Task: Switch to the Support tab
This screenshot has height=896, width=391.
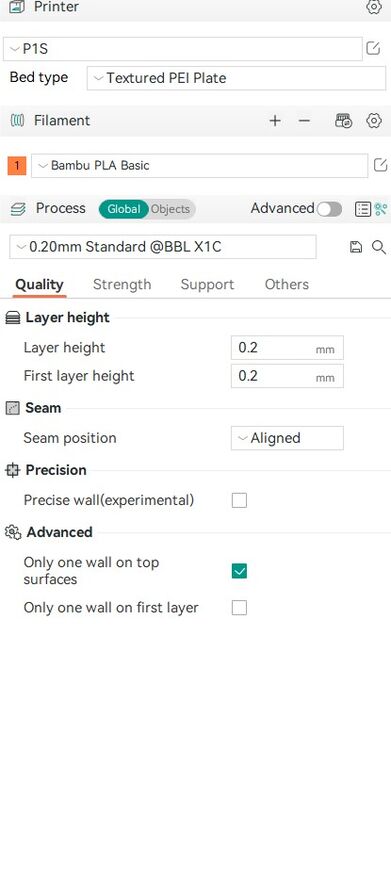Action: coord(207,285)
